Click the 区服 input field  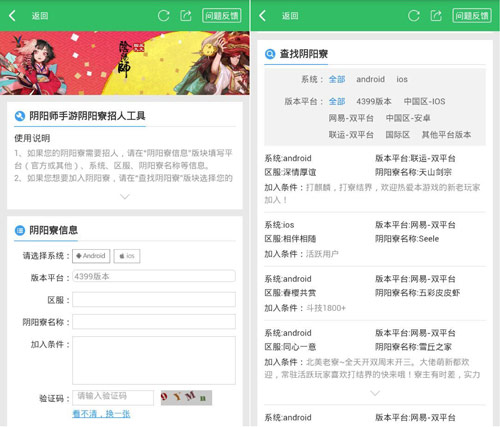tap(154, 299)
